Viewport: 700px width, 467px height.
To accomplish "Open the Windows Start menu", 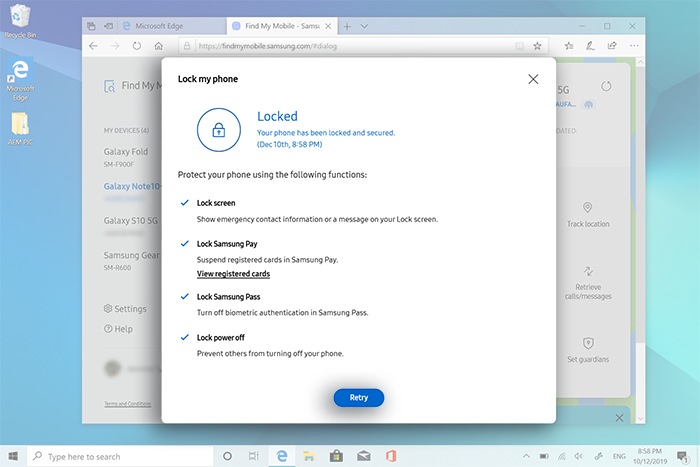I will [13, 456].
